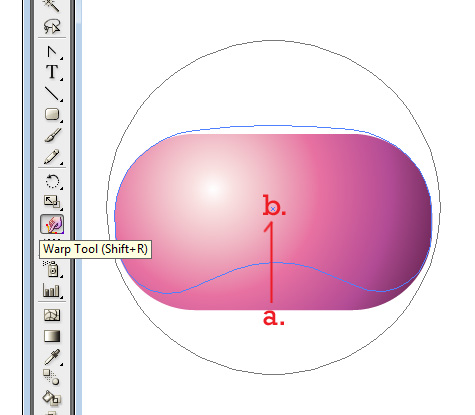Pick the Line Segment tool
This screenshot has height=415, width=475.
(x=52, y=94)
